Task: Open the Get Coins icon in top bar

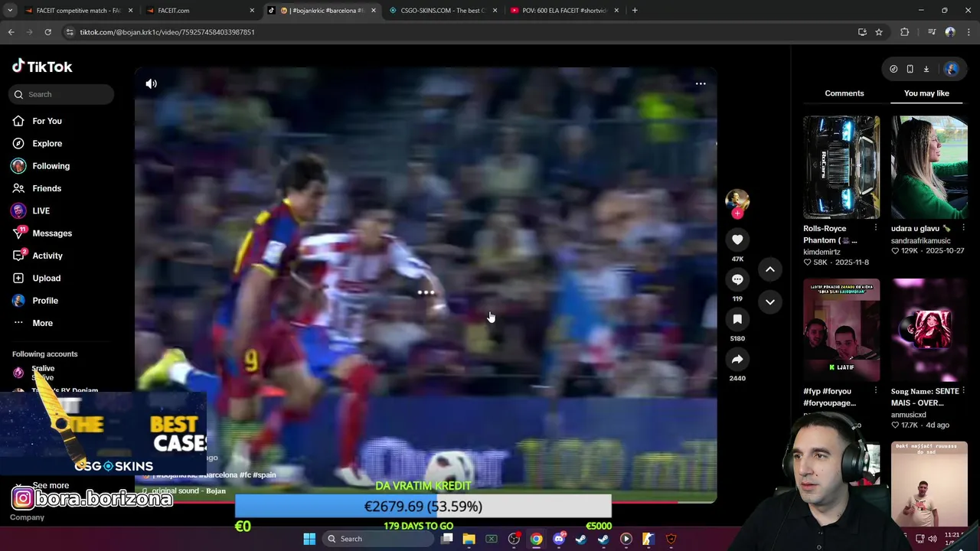Action: [x=893, y=69]
